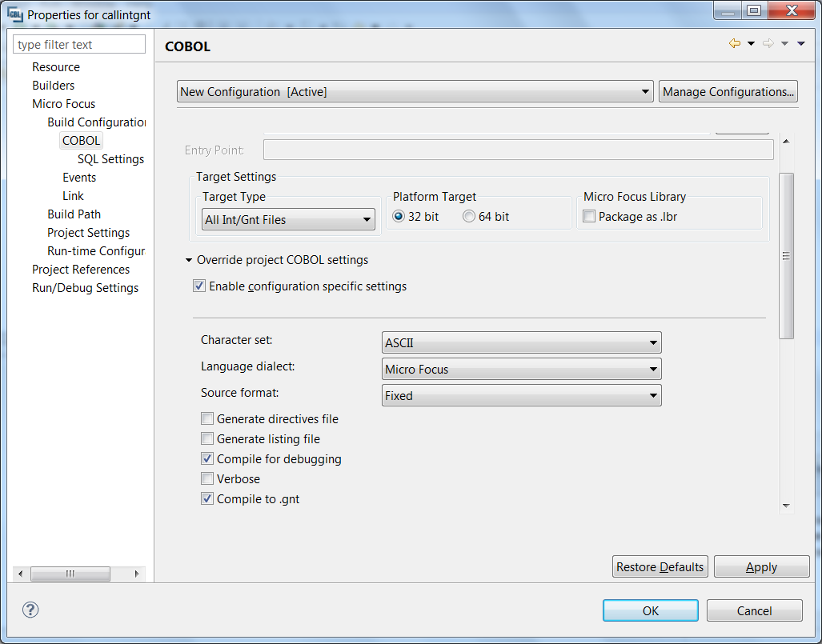Enable the Verbose checkbox
The image size is (822, 644).
coord(208,479)
